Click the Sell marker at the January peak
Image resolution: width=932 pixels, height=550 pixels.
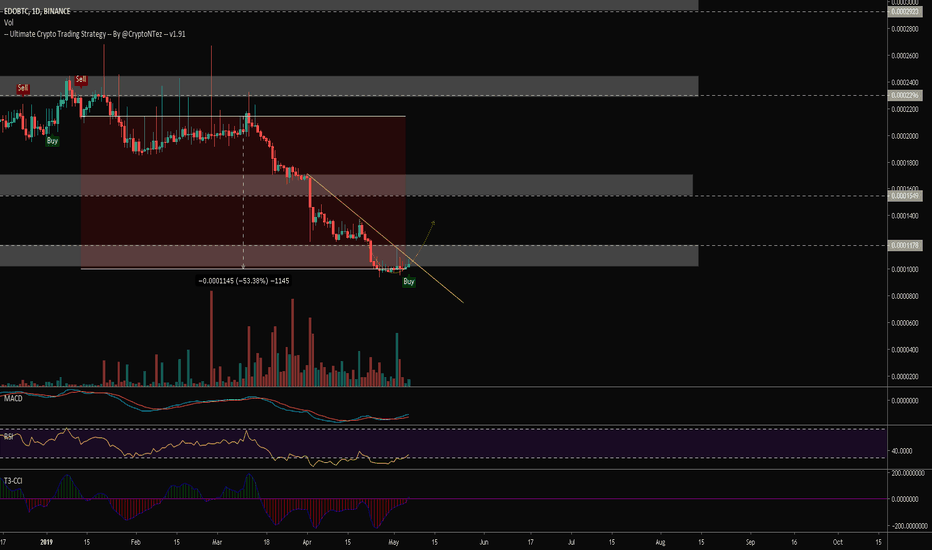click(81, 79)
